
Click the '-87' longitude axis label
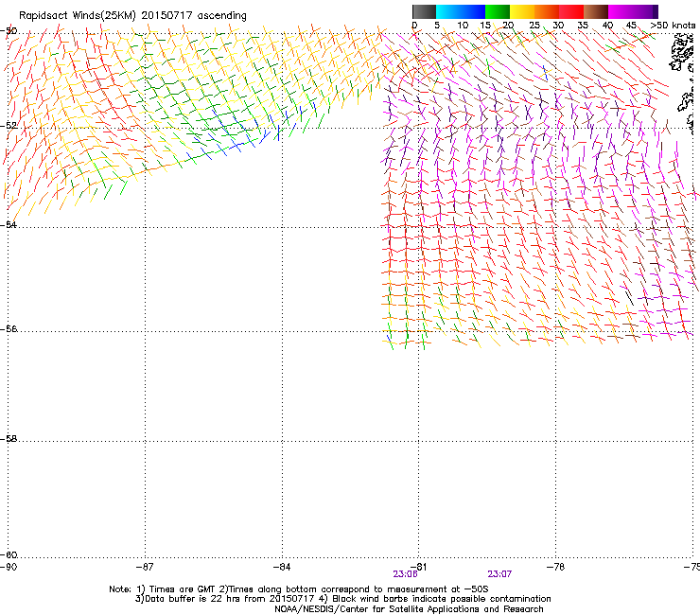(145, 567)
